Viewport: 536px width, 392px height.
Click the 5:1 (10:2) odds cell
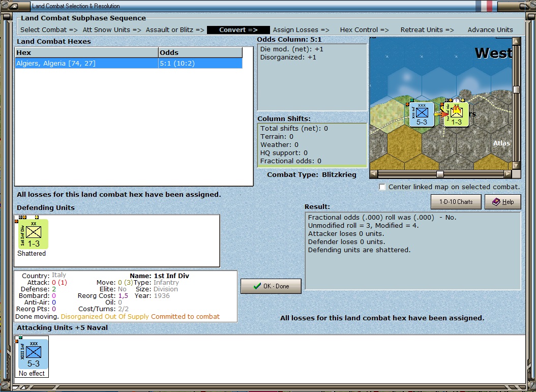click(x=200, y=63)
